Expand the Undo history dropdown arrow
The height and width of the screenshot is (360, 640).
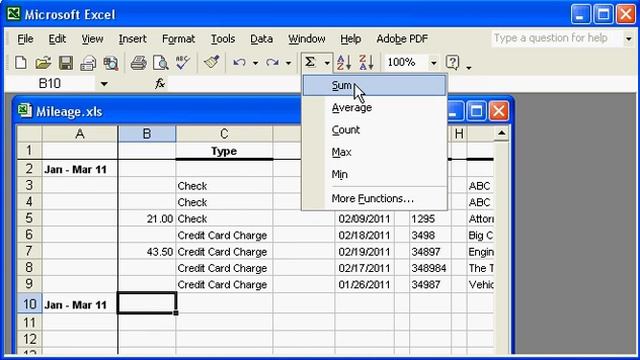tap(256, 63)
